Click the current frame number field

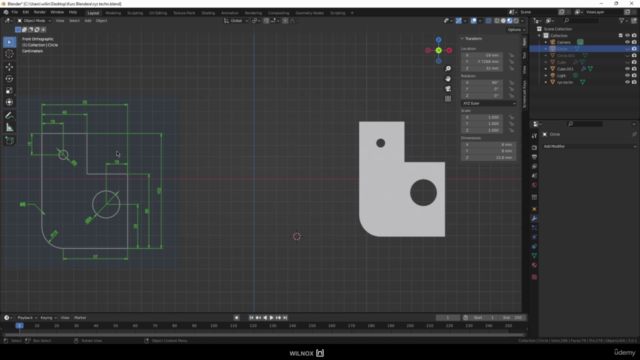coord(448,318)
